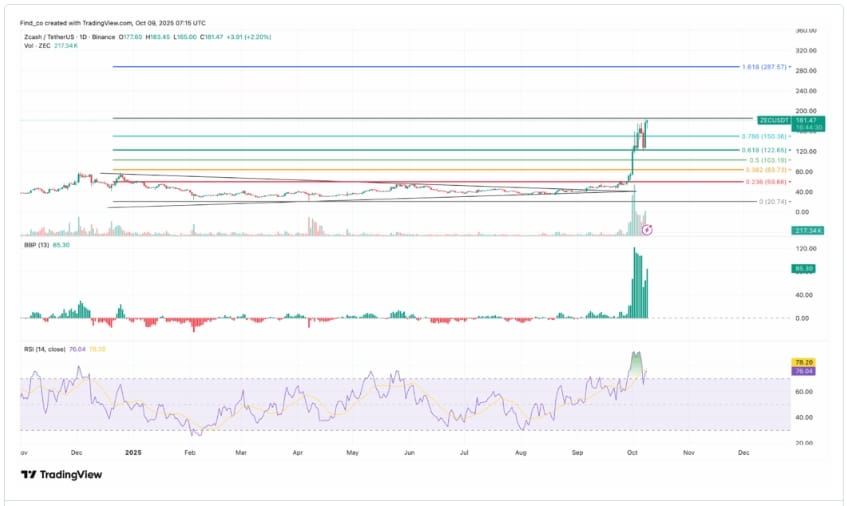Click the Apr label on the time axis
The width and height of the screenshot is (847, 506).
click(x=298, y=453)
